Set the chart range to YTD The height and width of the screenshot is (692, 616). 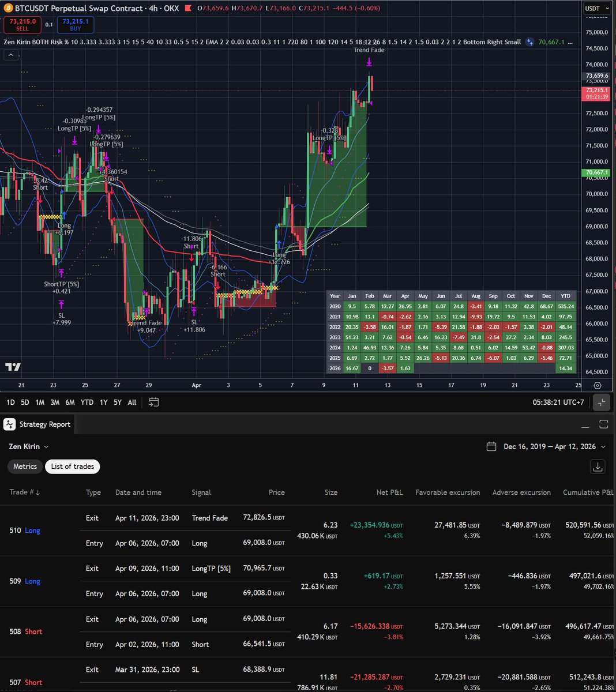tap(87, 403)
